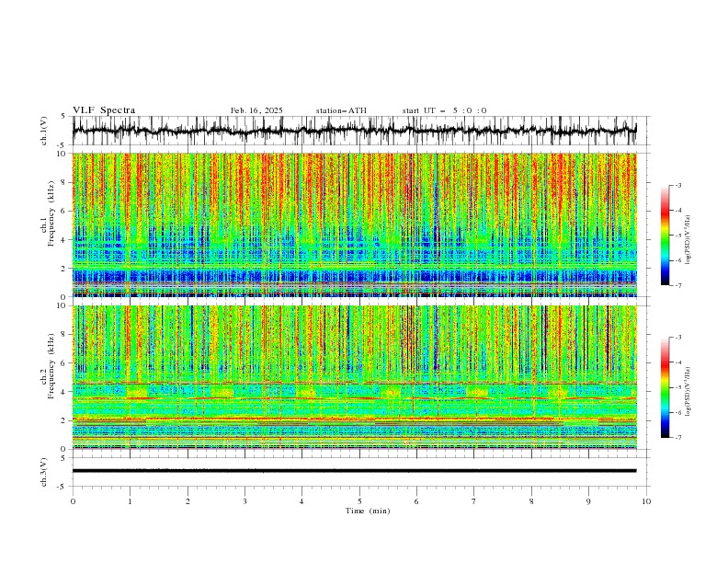Click the ch.2 frequency tick label "4"

[x=64, y=392]
